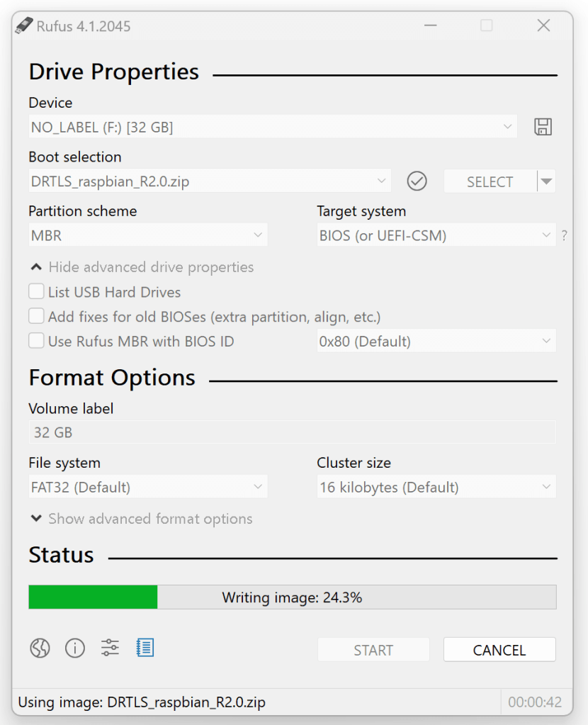The height and width of the screenshot is (725, 588).
Task: Click the Volume label text field
Action: [292, 432]
